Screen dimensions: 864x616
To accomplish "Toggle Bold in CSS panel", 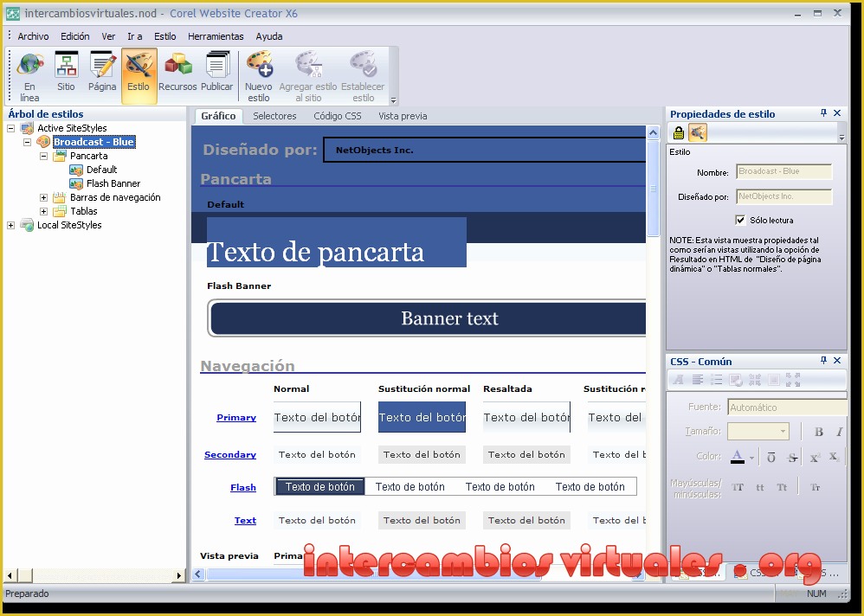I will pos(819,432).
